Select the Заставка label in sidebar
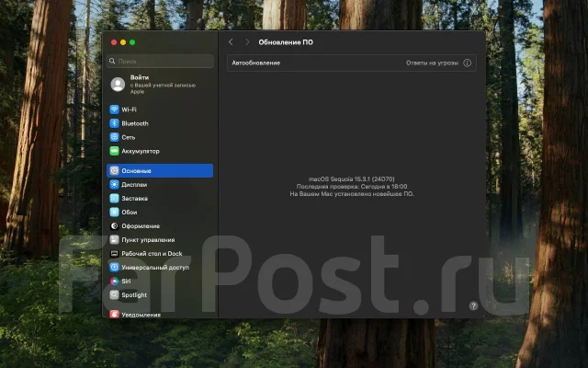Viewport: 588px width, 368px height. [135, 199]
